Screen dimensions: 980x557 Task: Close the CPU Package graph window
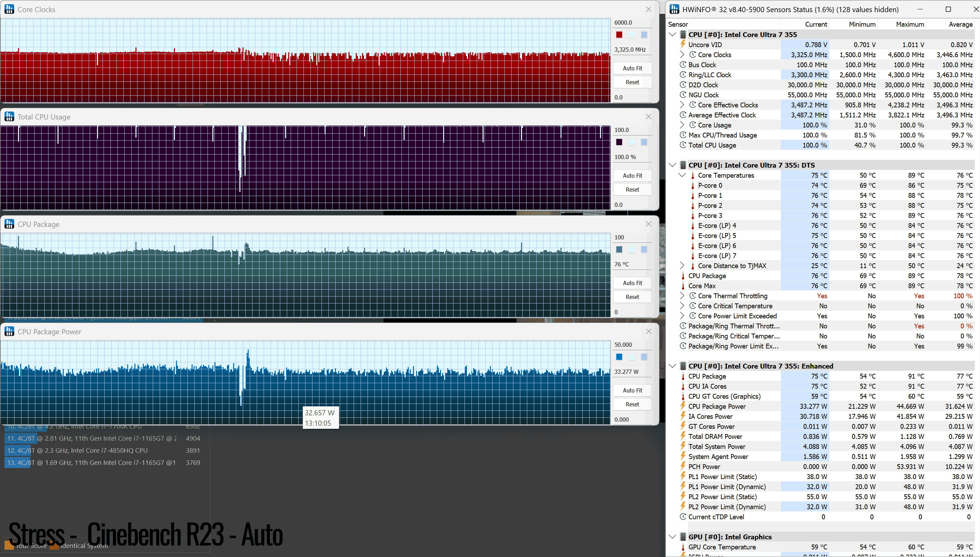pyautogui.click(x=648, y=224)
